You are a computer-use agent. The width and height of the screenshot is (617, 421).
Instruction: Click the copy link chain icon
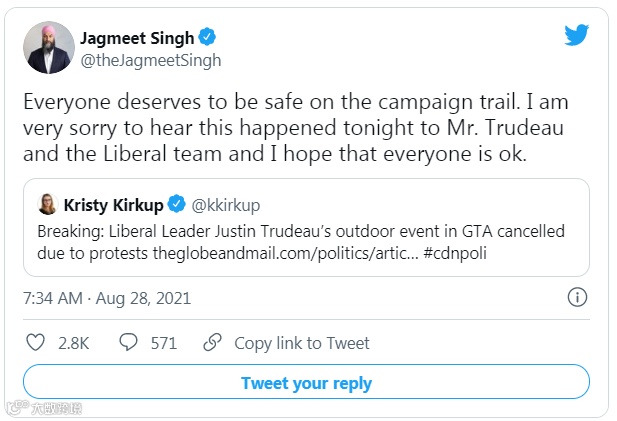pos(212,343)
